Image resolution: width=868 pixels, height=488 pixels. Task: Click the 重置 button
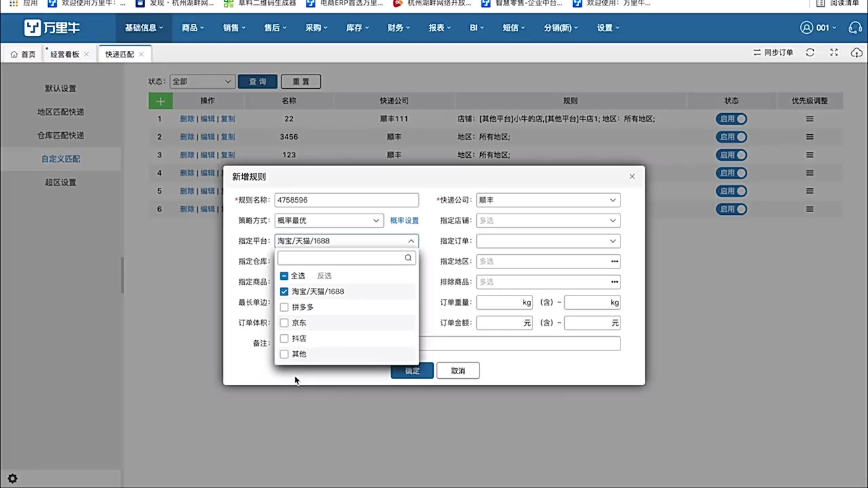(x=301, y=81)
